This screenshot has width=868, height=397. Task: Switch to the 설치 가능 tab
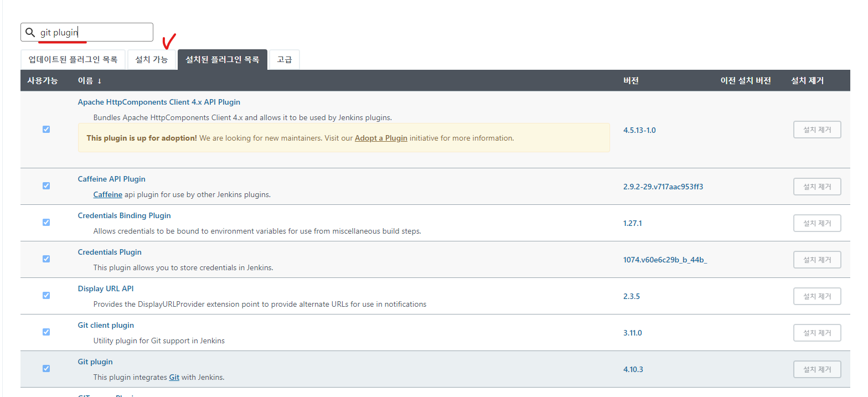tap(152, 59)
